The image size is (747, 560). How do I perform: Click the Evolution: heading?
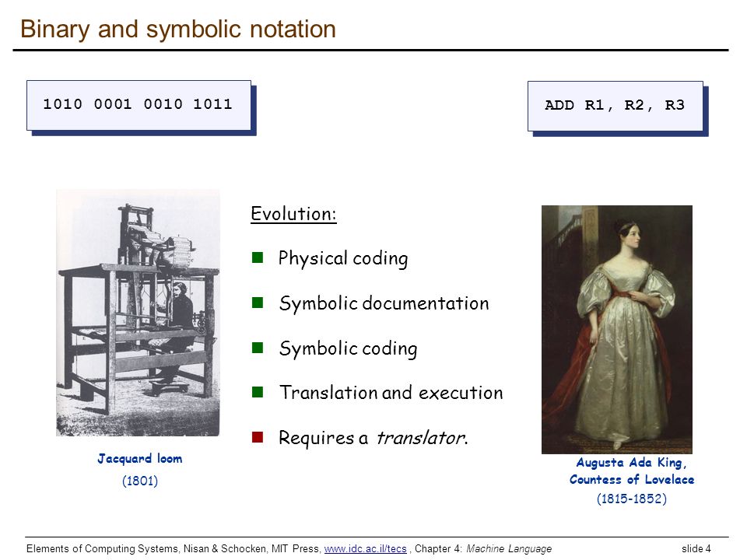click(294, 213)
